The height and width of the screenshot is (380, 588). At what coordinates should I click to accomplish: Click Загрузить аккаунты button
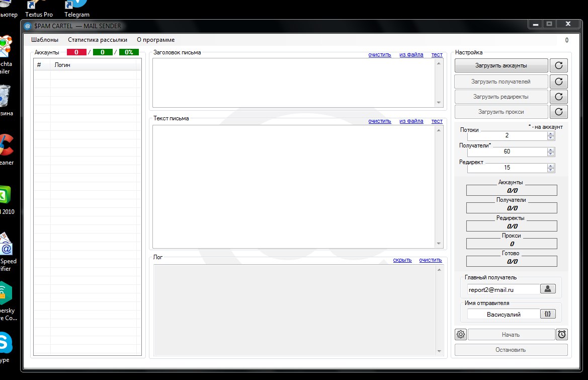(501, 65)
